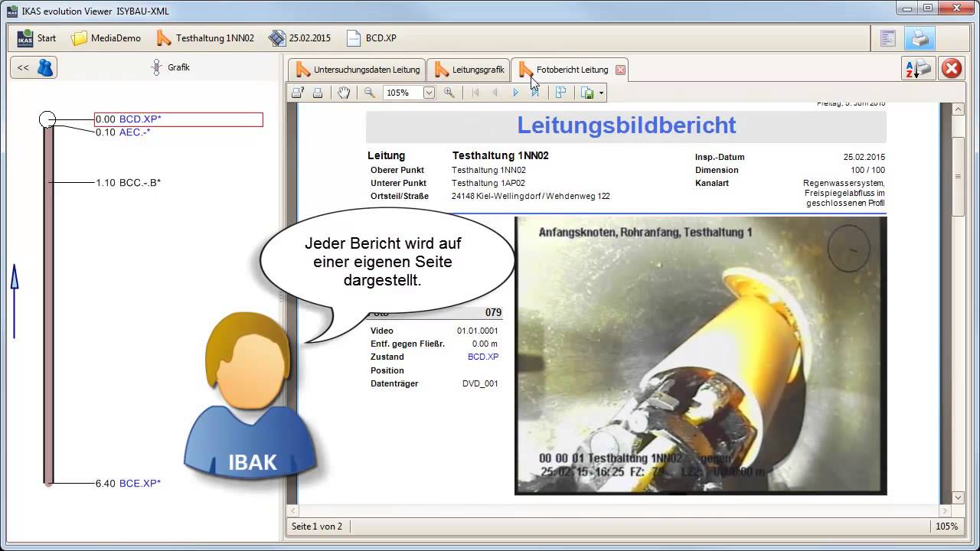Minimize the IKAS evolution Viewer window

coord(907,8)
